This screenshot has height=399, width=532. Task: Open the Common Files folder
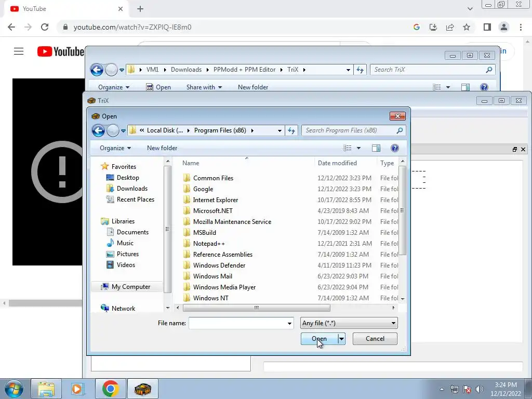point(213,178)
